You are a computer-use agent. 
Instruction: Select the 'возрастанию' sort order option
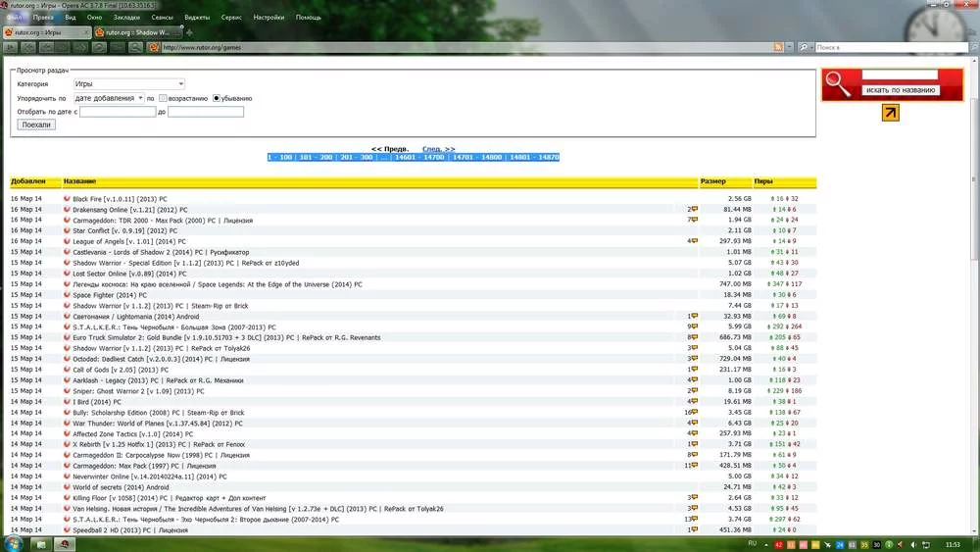tap(163, 98)
